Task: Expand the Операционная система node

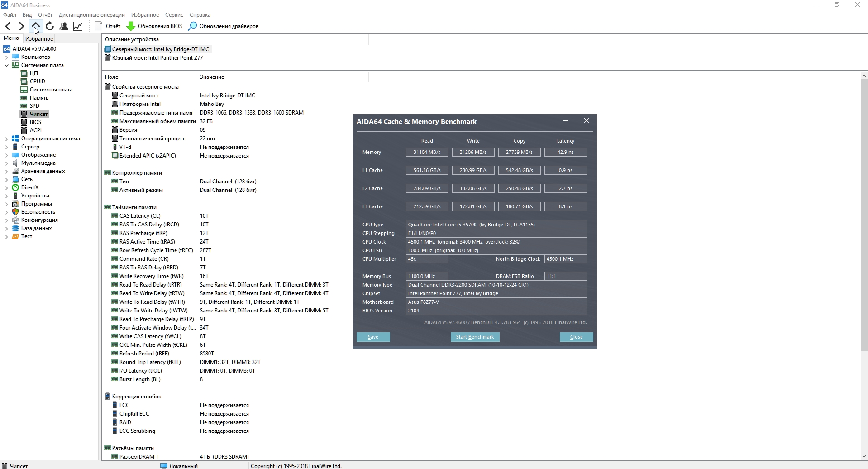Action: pyautogui.click(x=7, y=139)
